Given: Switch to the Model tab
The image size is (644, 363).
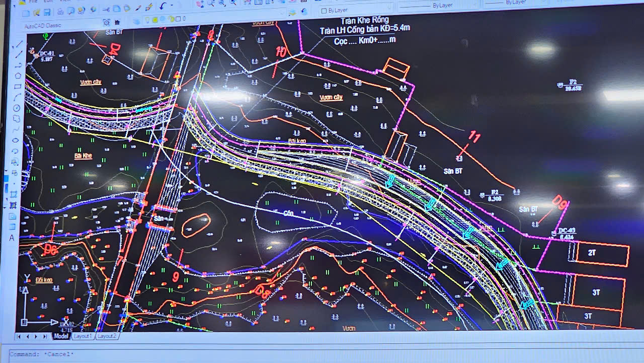Looking at the screenshot, I should pos(61,336).
